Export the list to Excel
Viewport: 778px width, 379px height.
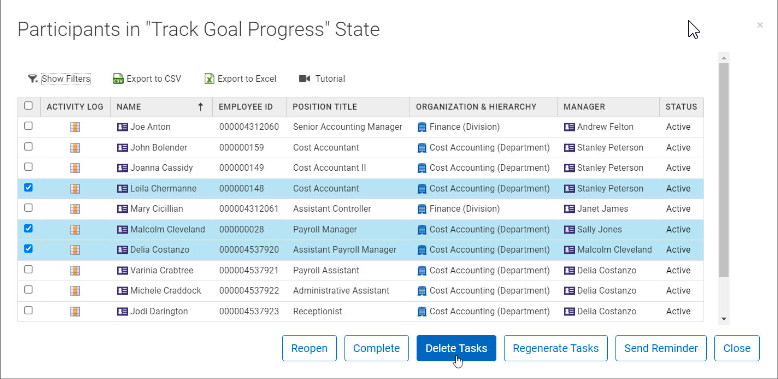click(247, 78)
